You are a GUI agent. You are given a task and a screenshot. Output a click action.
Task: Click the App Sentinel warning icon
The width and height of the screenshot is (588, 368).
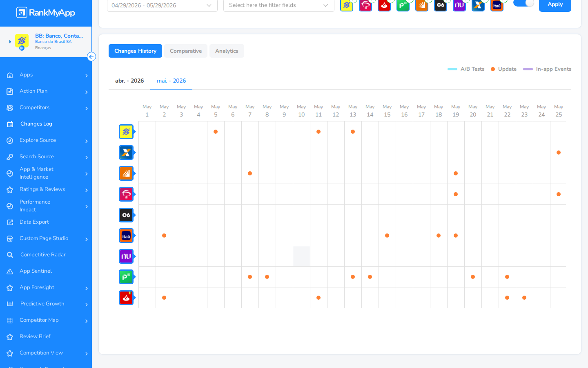coord(10,272)
